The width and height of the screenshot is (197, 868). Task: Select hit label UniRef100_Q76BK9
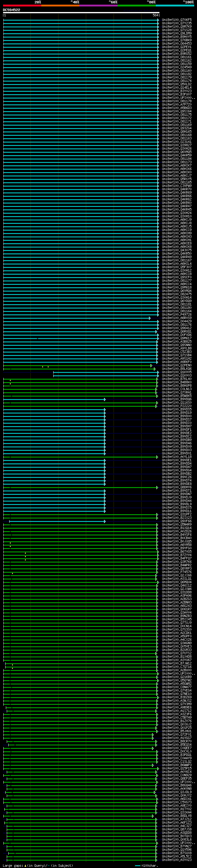tap(177, 40)
